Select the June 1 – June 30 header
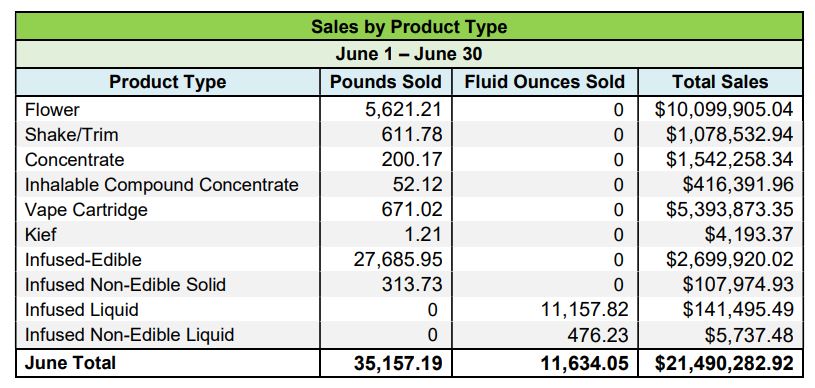The image size is (815, 388). pyautogui.click(x=409, y=54)
